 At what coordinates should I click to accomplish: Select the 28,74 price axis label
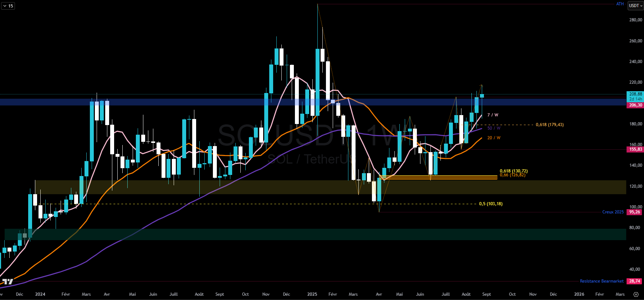coord(635,281)
